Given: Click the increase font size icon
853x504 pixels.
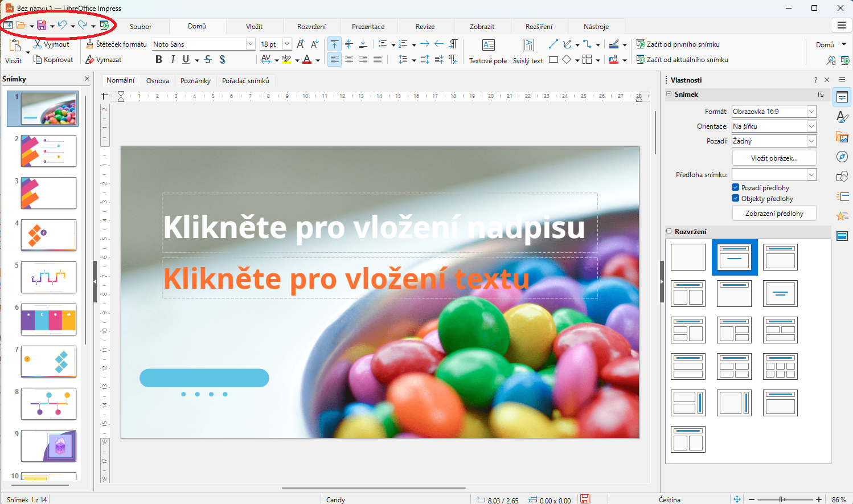Looking at the screenshot, I should (301, 44).
